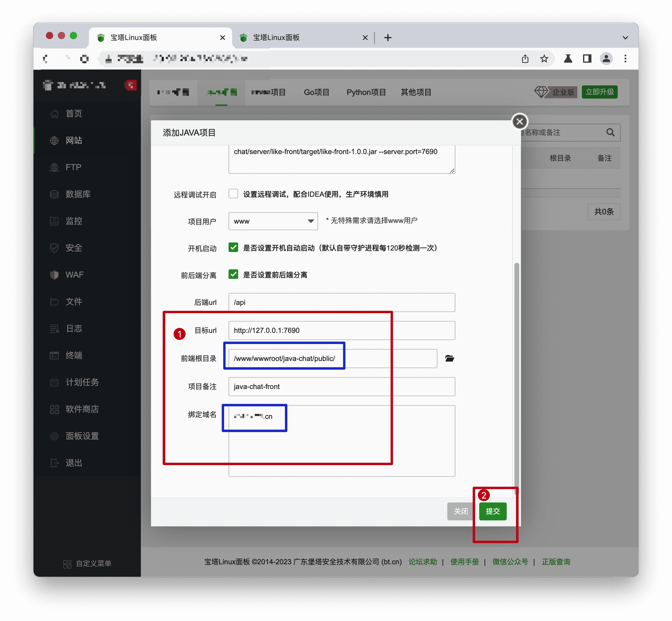Expand the 项目用户 www dropdown

[273, 221]
